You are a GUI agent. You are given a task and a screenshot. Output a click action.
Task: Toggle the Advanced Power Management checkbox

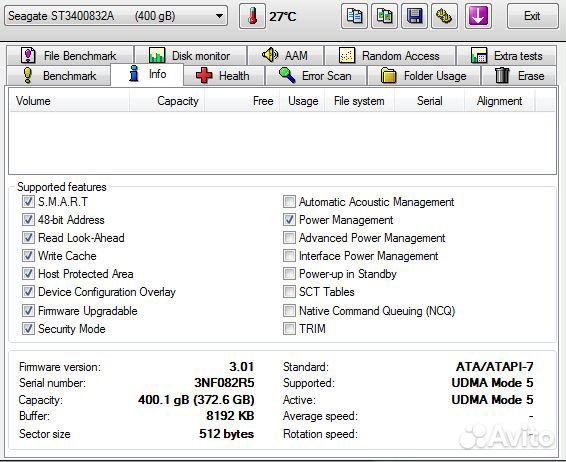point(289,237)
